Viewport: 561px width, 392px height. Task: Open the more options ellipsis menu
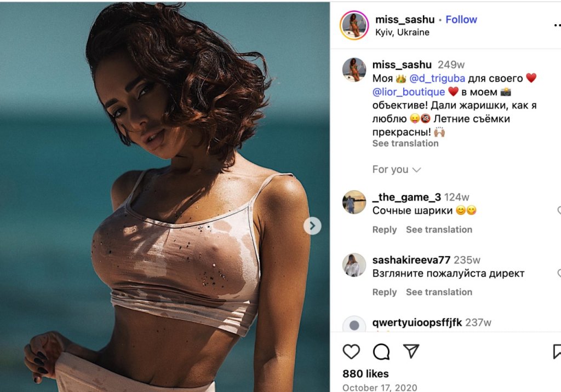click(557, 25)
